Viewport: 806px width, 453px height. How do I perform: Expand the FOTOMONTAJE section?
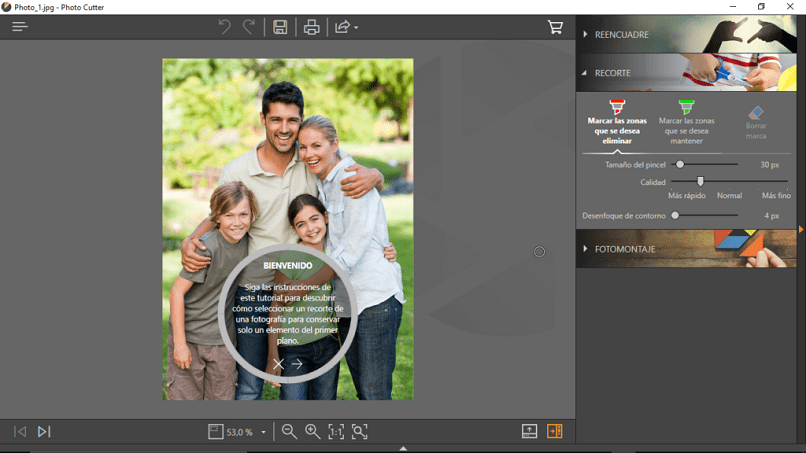(x=686, y=249)
